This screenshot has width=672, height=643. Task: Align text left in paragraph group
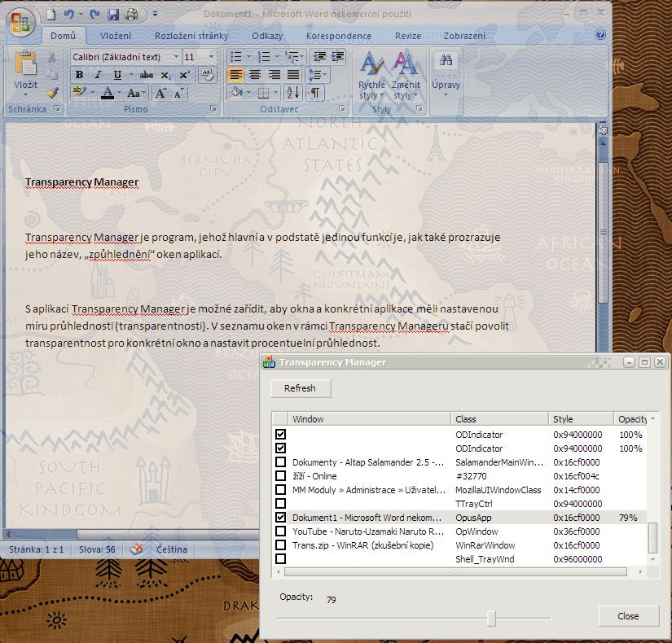click(x=235, y=75)
